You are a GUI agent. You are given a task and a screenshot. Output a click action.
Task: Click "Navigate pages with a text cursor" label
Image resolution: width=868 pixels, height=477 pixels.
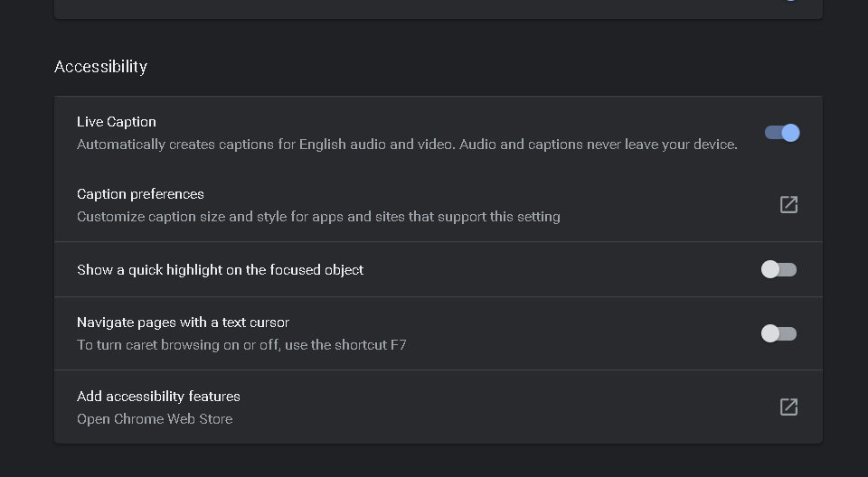pyautogui.click(x=183, y=323)
